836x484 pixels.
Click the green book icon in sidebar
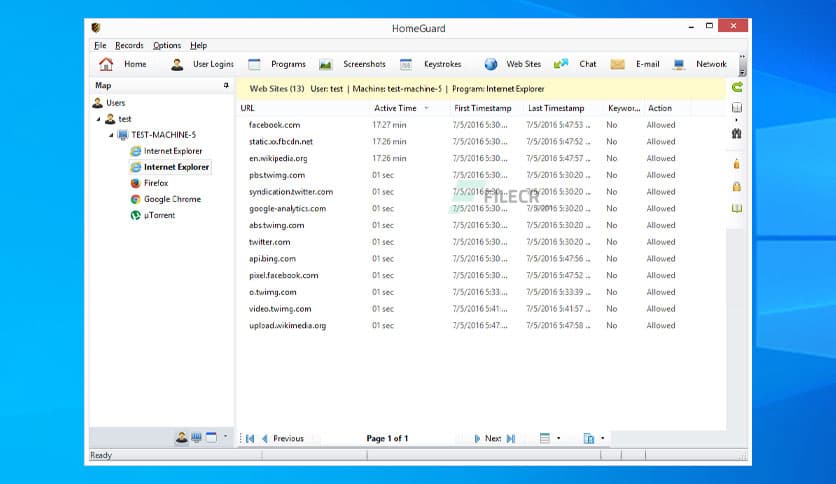coord(737,208)
